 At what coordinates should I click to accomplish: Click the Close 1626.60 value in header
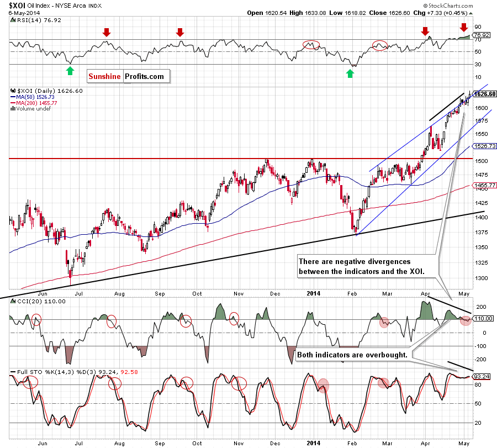pos(389,13)
